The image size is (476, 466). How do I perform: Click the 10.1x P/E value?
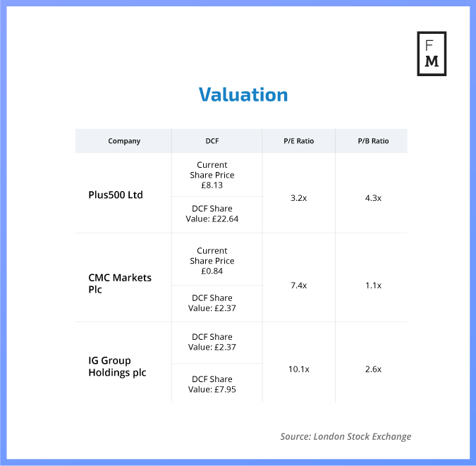[299, 369]
